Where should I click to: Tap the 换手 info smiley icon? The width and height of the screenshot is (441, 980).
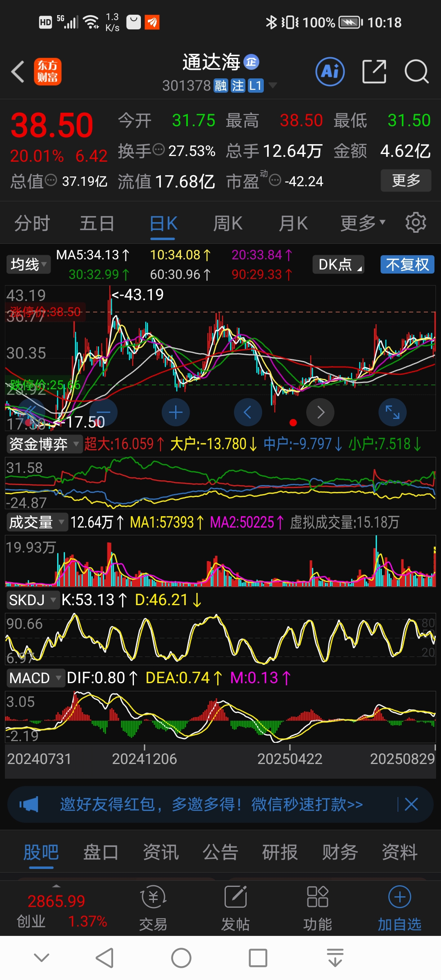158,150
